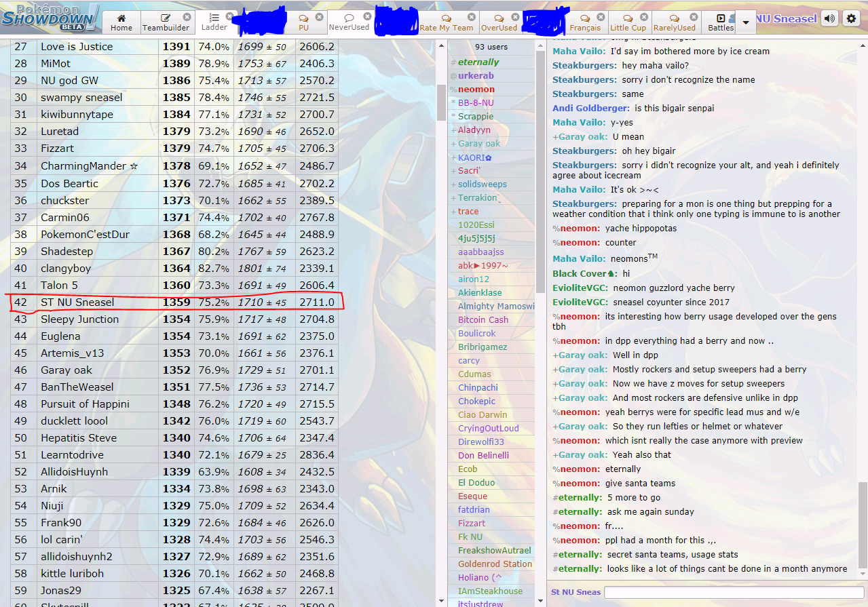Click user neomon in the user list
The height and width of the screenshot is (607, 868).
pyautogui.click(x=476, y=89)
